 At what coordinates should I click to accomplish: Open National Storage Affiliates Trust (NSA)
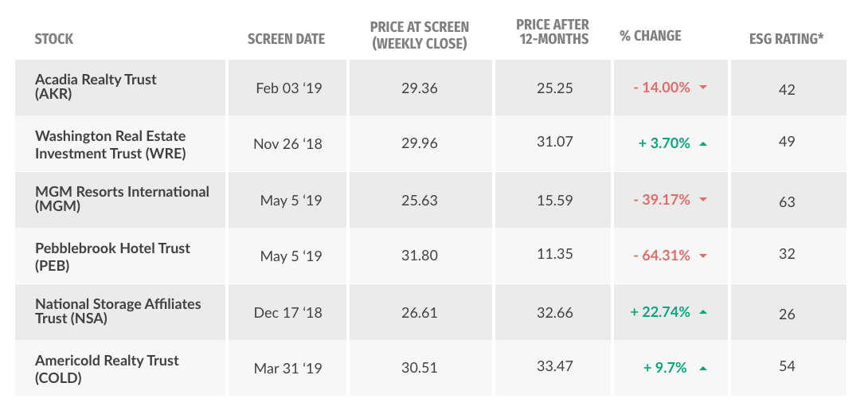click(118, 311)
